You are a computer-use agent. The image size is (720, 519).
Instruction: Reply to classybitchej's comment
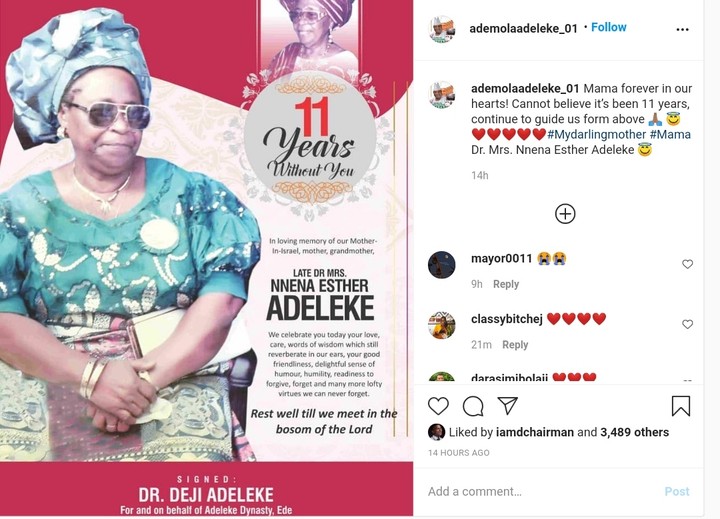click(x=515, y=345)
